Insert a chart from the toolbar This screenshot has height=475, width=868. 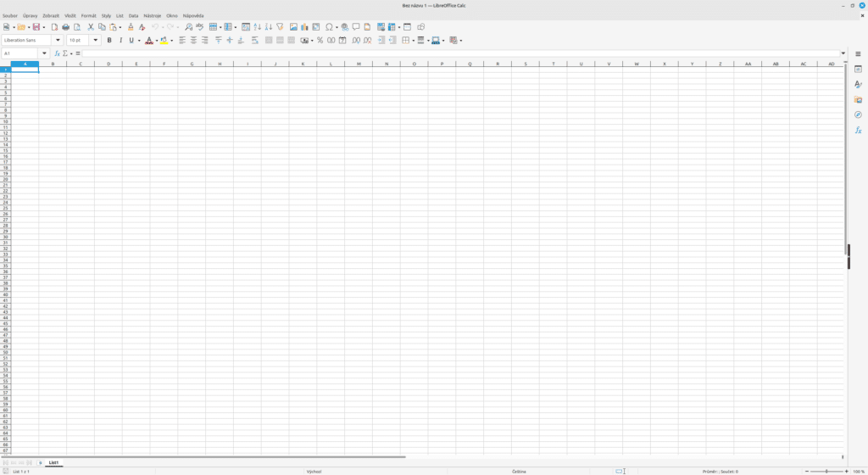click(x=304, y=27)
